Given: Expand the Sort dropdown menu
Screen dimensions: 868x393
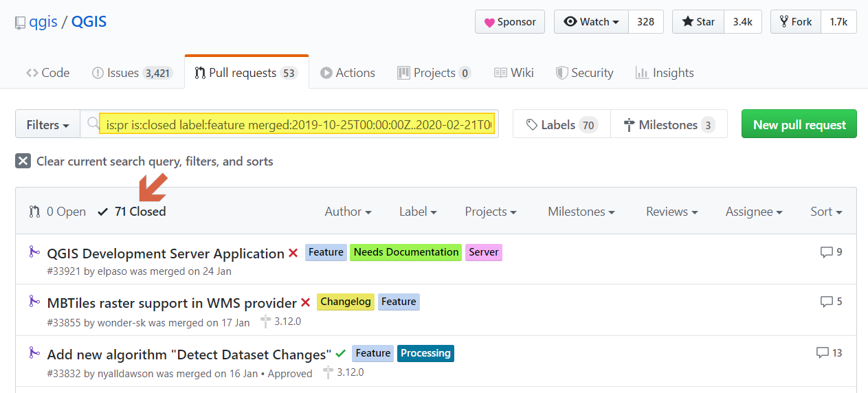Looking at the screenshot, I should (825, 212).
